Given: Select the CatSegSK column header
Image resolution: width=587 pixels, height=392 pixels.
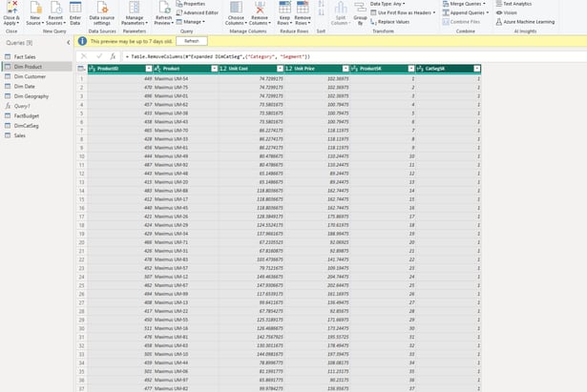Looking at the screenshot, I should [x=448, y=69].
